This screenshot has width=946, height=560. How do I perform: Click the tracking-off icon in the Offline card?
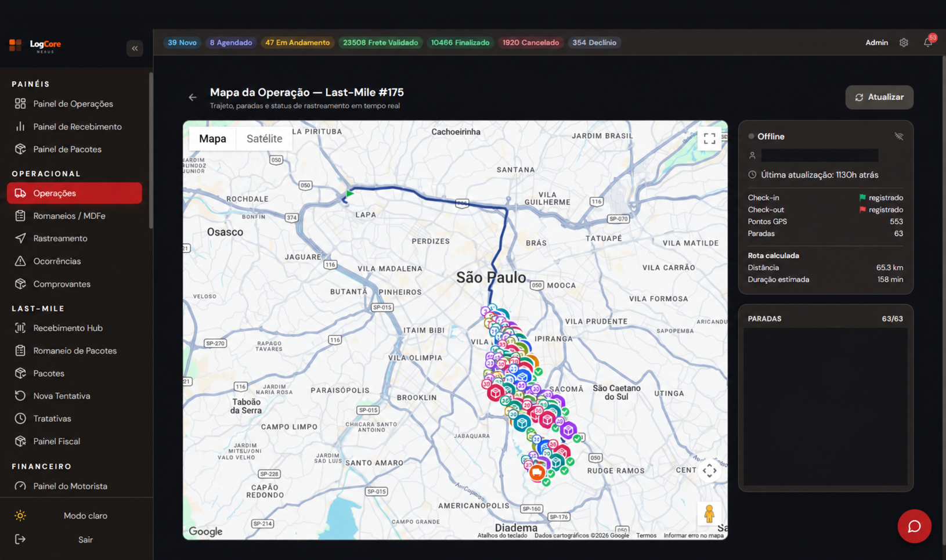(x=898, y=136)
